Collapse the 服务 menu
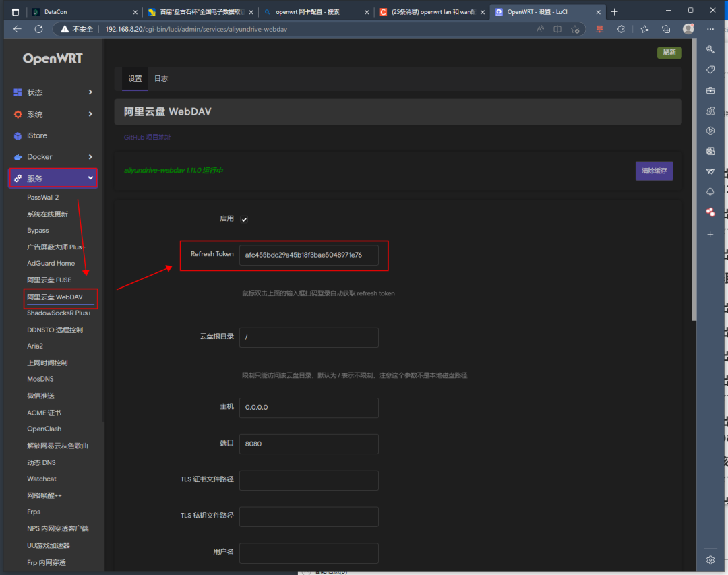The height and width of the screenshot is (575, 728). 53,179
